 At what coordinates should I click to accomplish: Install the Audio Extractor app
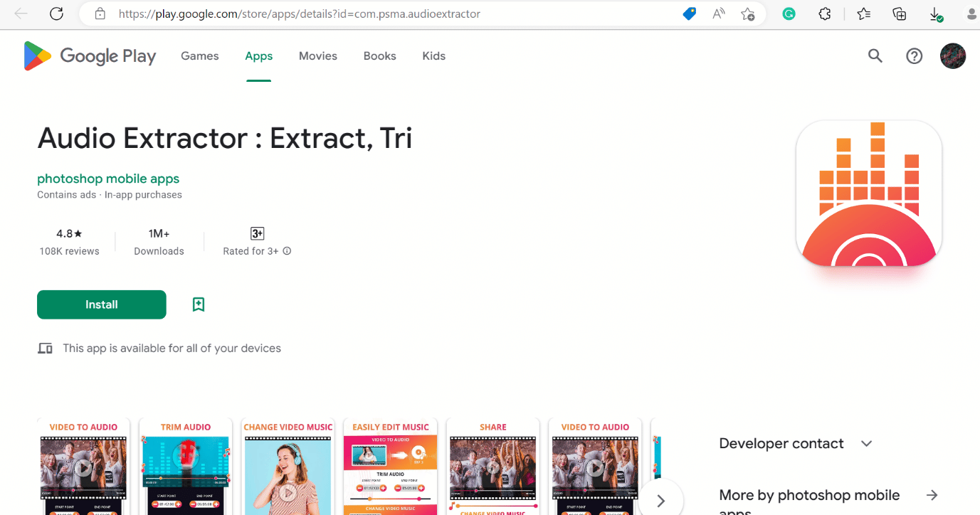click(102, 304)
